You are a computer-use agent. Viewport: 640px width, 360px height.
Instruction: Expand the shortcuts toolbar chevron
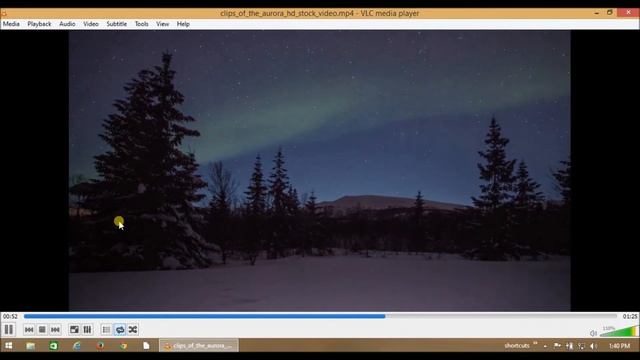coord(535,344)
